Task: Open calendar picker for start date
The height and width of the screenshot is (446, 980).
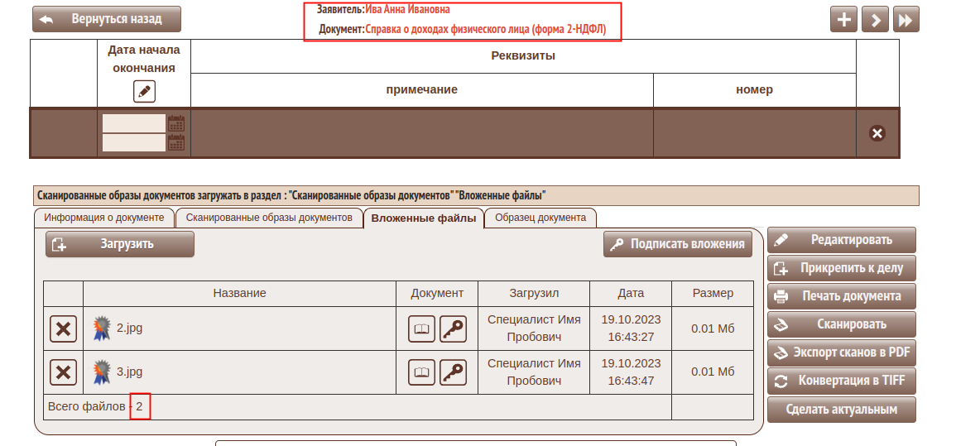Action: (176, 123)
